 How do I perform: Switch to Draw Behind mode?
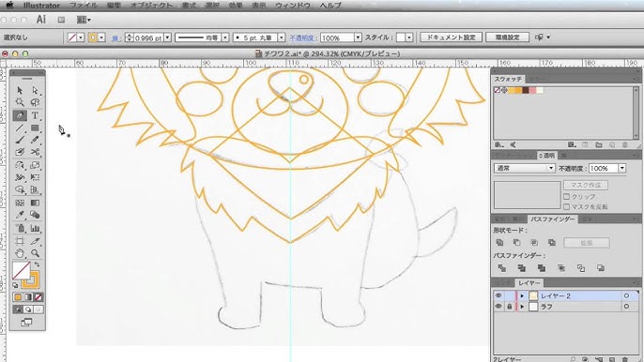pos(28,309)
